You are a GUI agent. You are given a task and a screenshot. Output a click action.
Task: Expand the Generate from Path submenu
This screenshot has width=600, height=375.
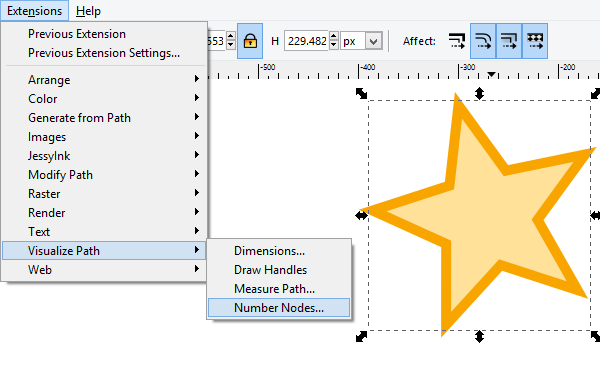(x=104, y=117)
